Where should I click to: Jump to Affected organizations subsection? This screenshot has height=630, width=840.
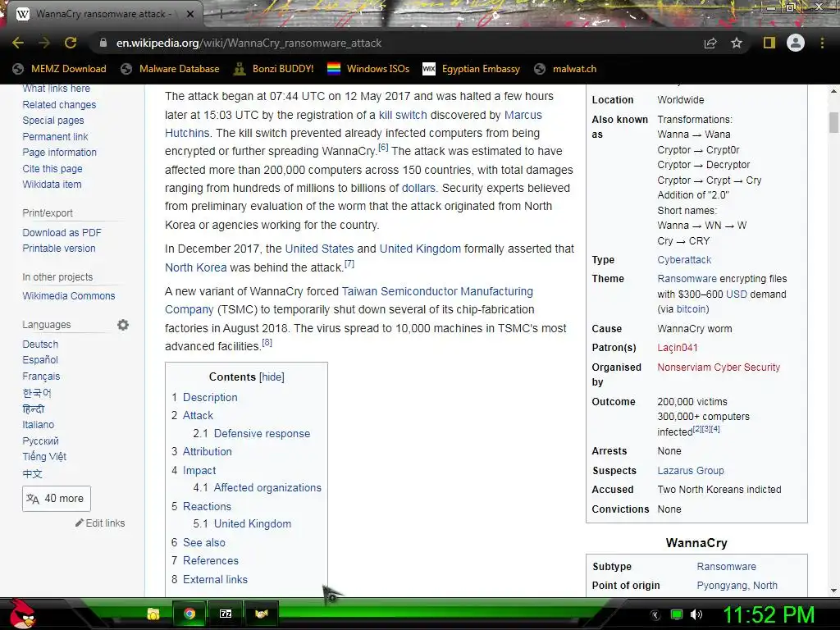pos(267,487)
